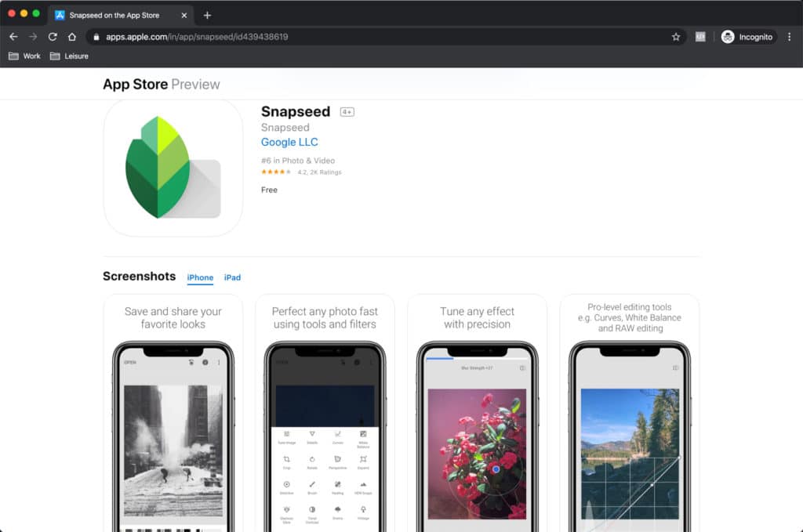
Task: Open the Chrome three-dot menu
Action: (x=788, y=37)
